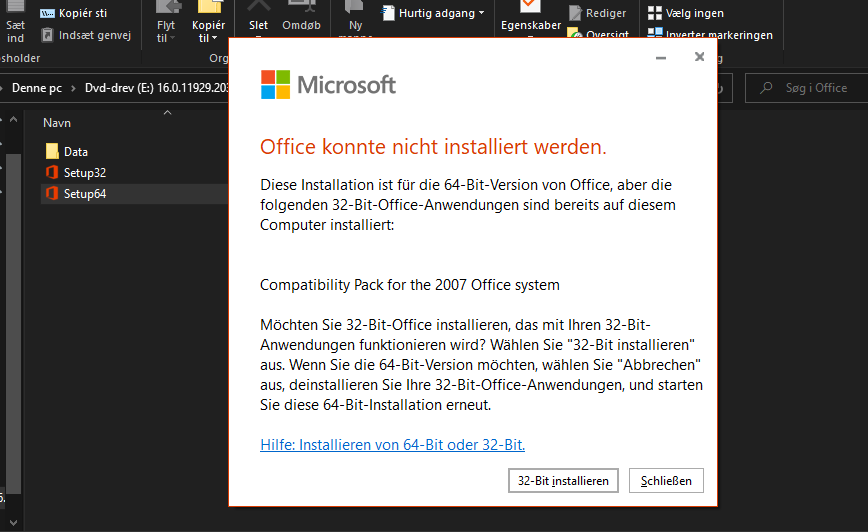This screenshot has width=868, height=532.
Task: Click the search magnifier icon
Action: [x=766, y=88]
